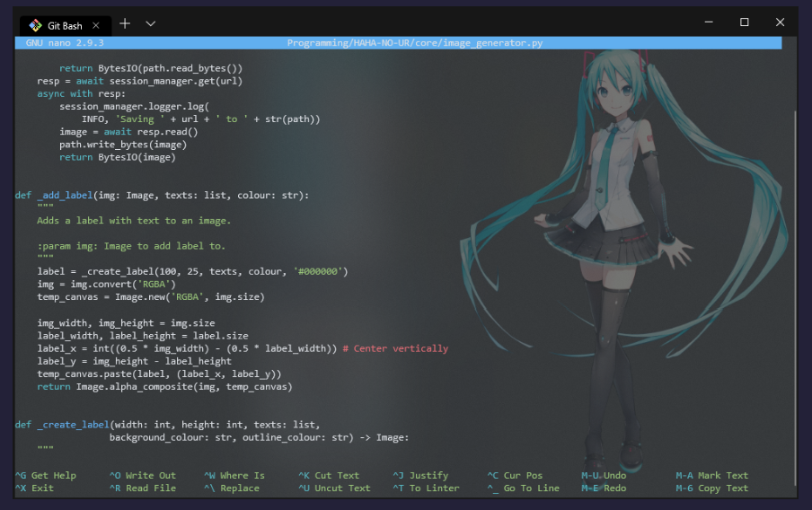Select M-U Undo in the nano footer

[604, 476]
